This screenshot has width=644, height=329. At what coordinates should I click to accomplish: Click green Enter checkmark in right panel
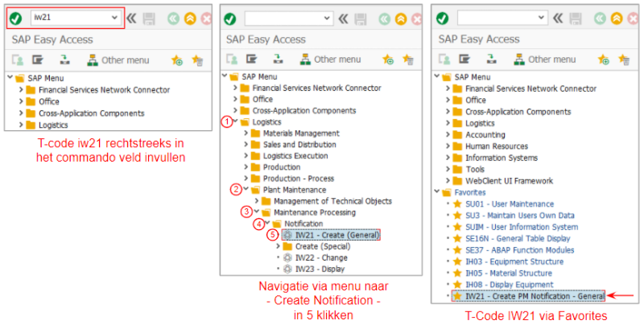coord(442,19)
